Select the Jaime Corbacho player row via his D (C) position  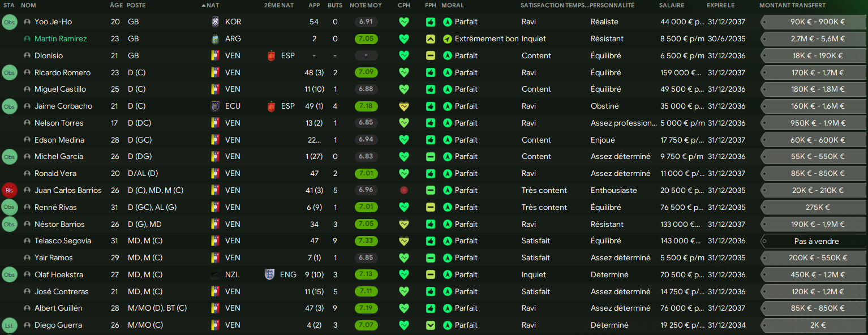[x=136, y=106]
